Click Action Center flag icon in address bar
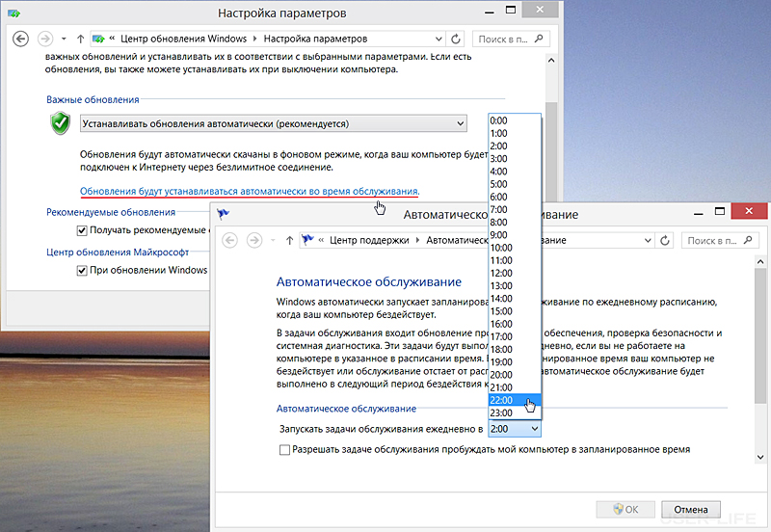The image size is (771, 532). click(x=307, y=240)
